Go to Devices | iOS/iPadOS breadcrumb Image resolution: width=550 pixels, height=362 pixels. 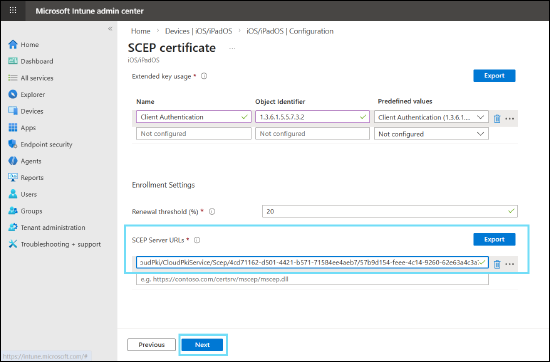pos(199,31)
